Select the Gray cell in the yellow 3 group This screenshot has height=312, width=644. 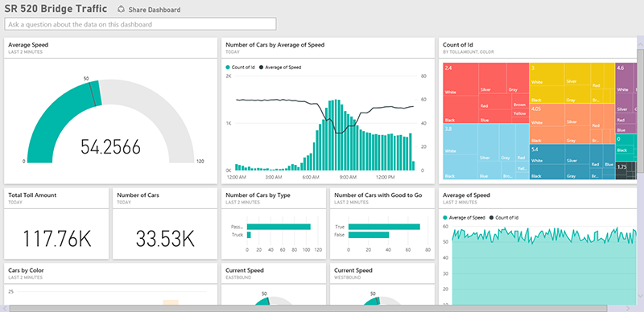[x=577, y=94]
